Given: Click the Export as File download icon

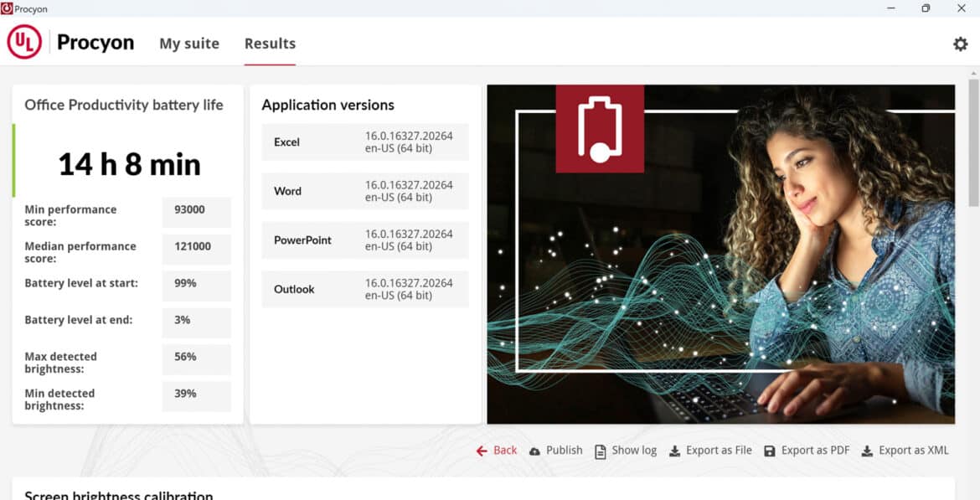Looking at the screenshot, I should click(674, 451).
